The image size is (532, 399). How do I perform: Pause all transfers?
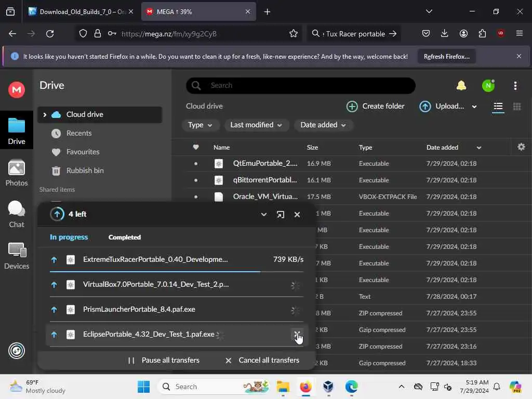coord(164,361)
